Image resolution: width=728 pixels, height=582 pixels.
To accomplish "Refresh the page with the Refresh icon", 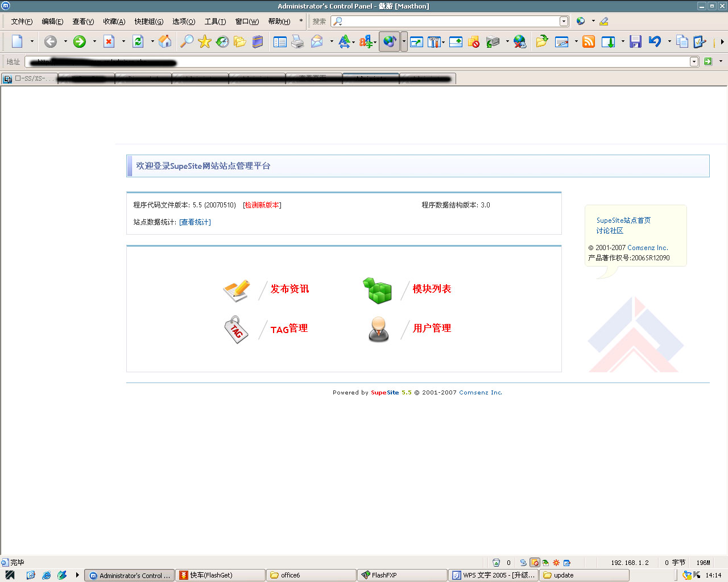I will [x=138, y=41].
